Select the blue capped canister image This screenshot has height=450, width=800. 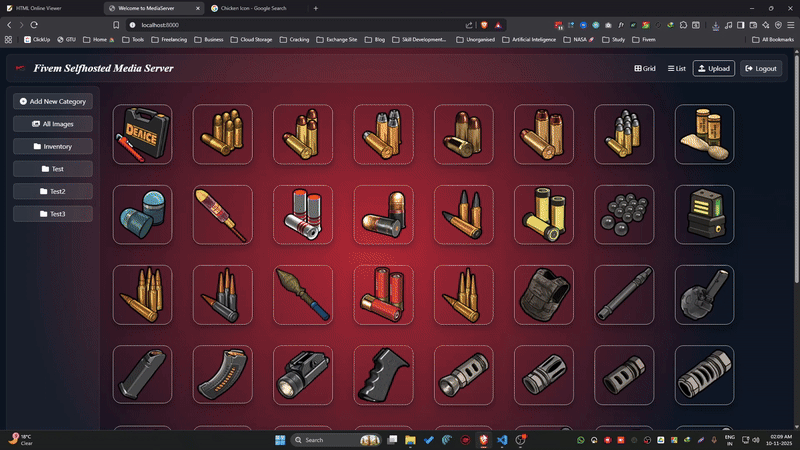pyautogui.click(x=142, y=214)
